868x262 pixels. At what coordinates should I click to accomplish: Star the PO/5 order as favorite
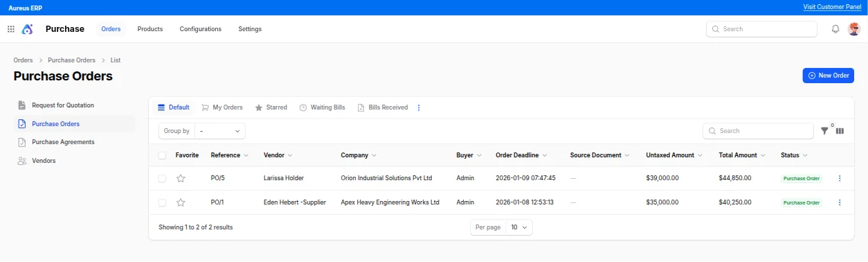point(181,178)
